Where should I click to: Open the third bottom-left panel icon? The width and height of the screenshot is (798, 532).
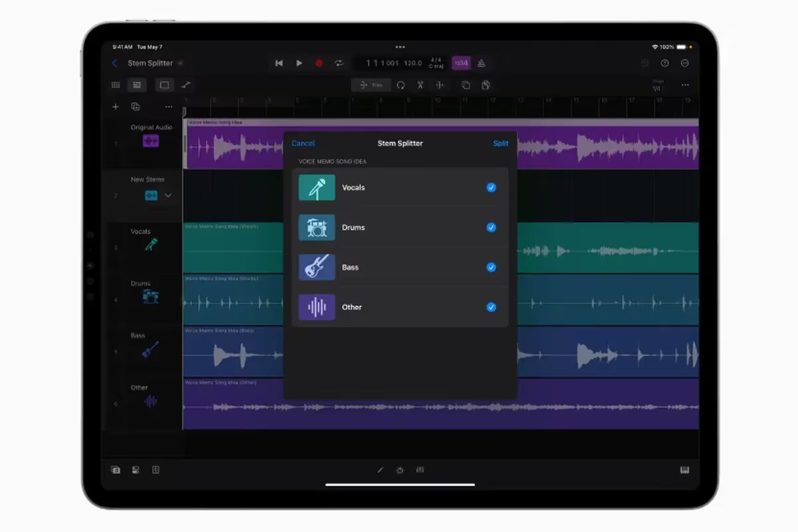click(156, 469)
